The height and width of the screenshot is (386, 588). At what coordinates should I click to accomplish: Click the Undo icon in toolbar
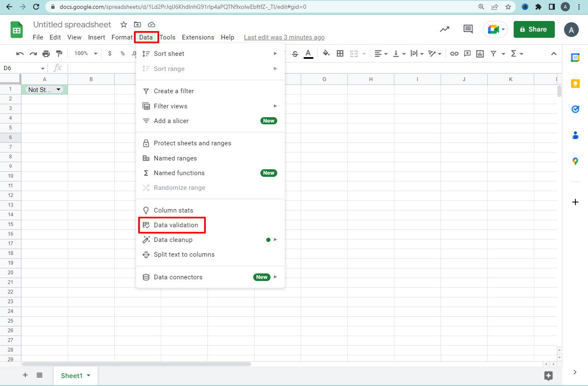20,54
